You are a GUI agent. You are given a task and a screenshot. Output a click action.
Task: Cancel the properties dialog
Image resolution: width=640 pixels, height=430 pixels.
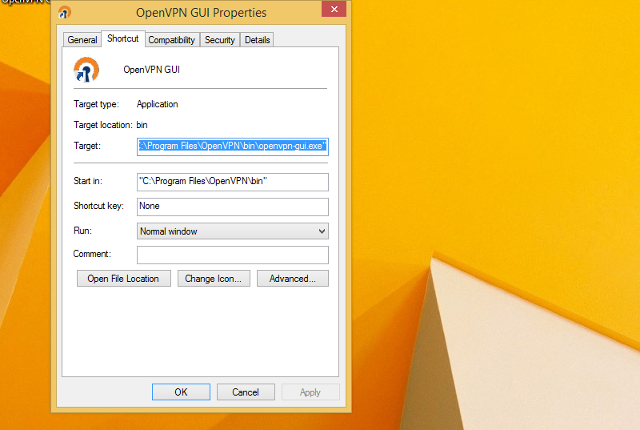pyautogui.click(x=246, y=392)
